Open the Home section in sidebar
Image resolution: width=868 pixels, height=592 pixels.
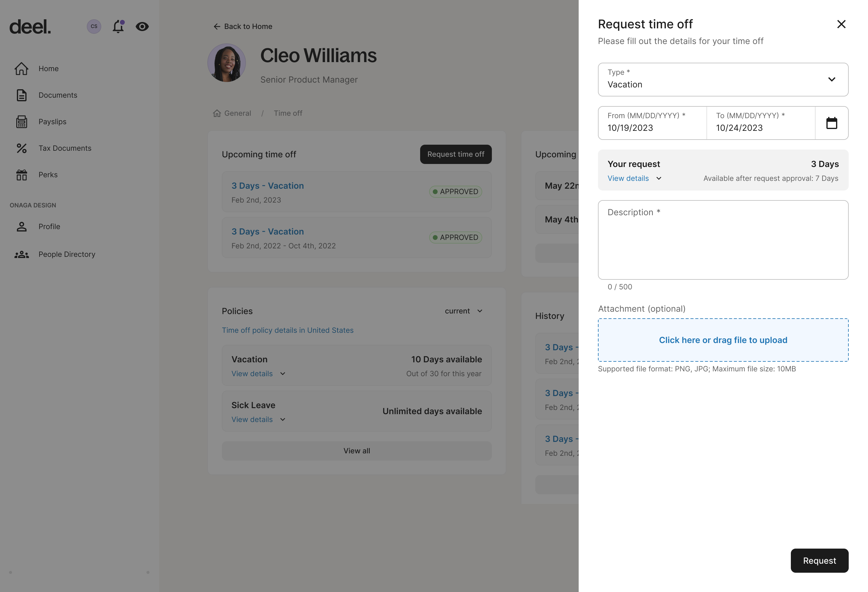[x=48, y=68]
